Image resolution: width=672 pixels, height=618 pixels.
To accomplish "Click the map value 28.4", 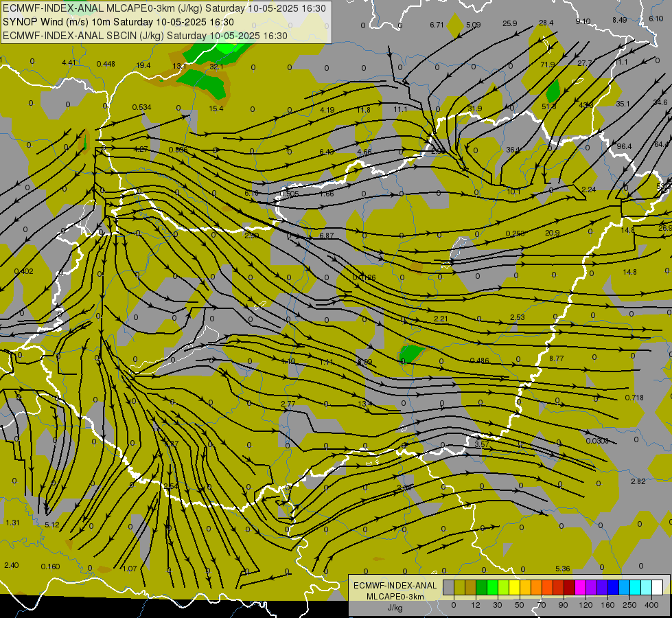I will [546, 23].
